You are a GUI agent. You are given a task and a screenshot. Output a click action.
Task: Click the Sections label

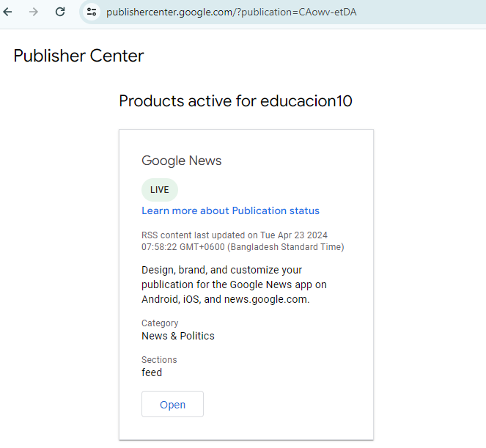159,360
